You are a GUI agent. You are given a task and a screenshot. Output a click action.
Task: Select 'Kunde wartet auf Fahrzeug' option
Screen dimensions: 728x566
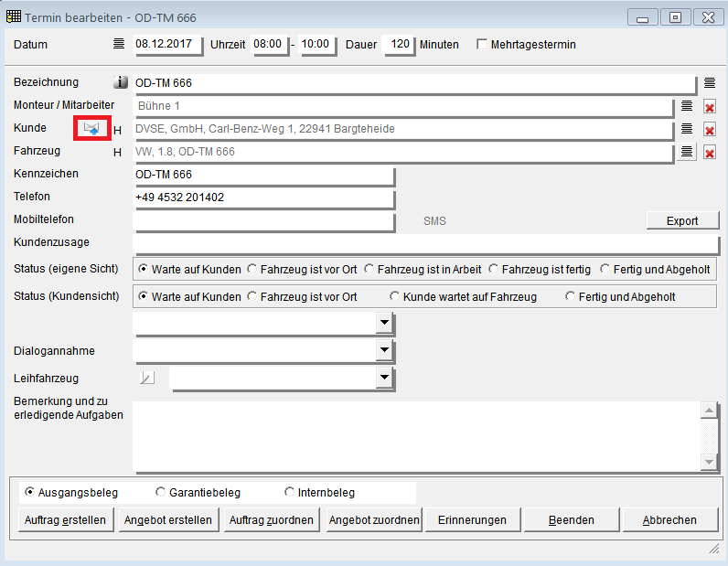coord(395,296)
